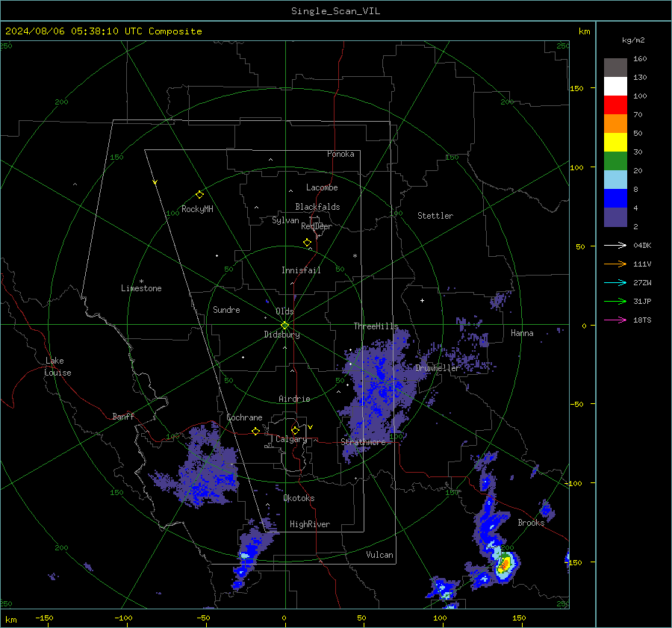
Task: Pick the white swatch below 130 in the scale
Action: 615,87
